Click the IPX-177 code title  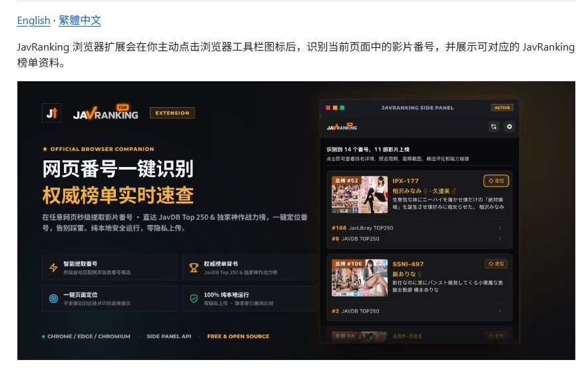click(406, 181)
